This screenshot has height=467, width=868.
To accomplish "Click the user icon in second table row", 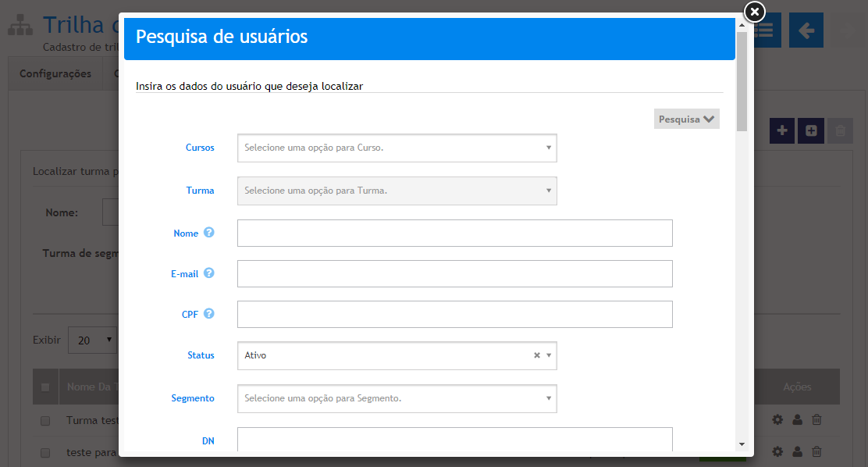I will (797, 451).
